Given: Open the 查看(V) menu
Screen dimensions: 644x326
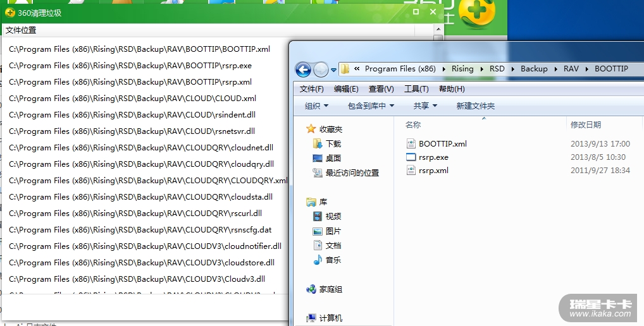Looking at the screenshot, I should pyautogui.click(x=381, y=89).
